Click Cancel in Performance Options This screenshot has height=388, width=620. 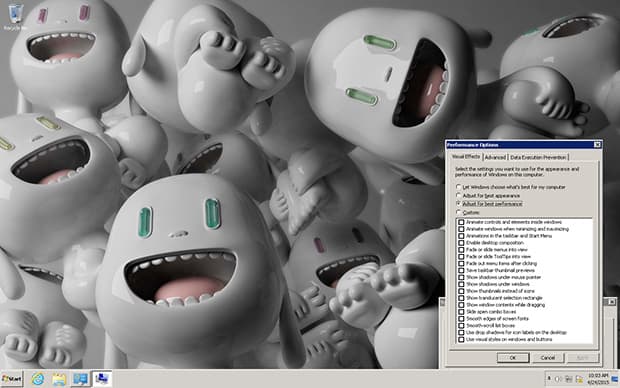point(548,358)
